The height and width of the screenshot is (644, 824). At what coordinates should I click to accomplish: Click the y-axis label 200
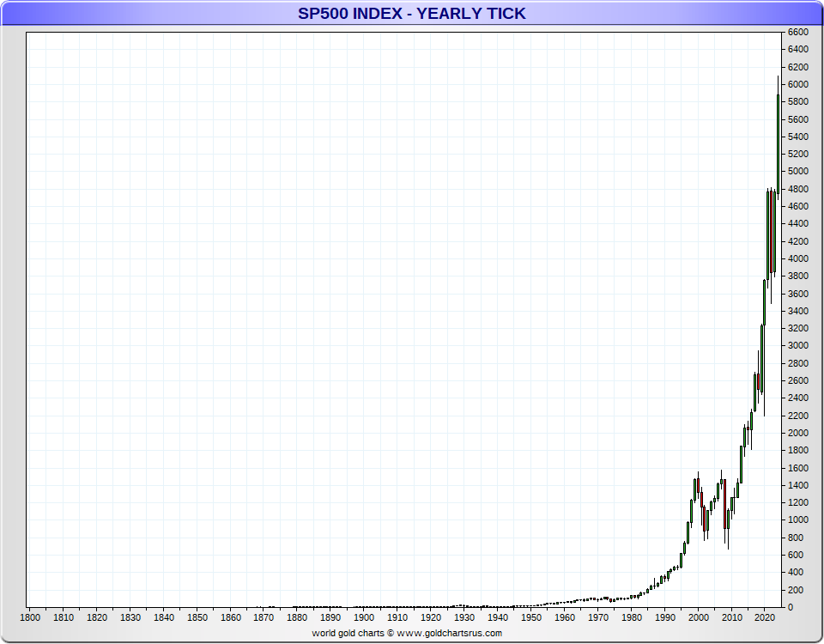[x=796, y=590]
